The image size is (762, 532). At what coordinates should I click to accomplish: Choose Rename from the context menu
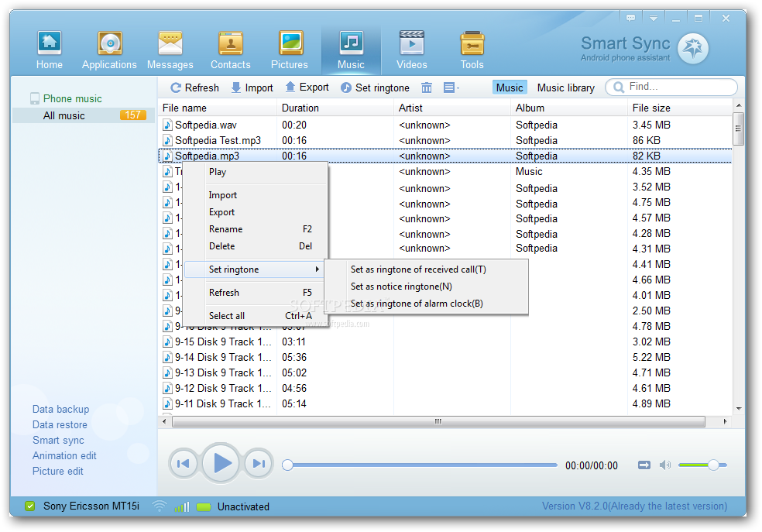(x=256, y=229)
